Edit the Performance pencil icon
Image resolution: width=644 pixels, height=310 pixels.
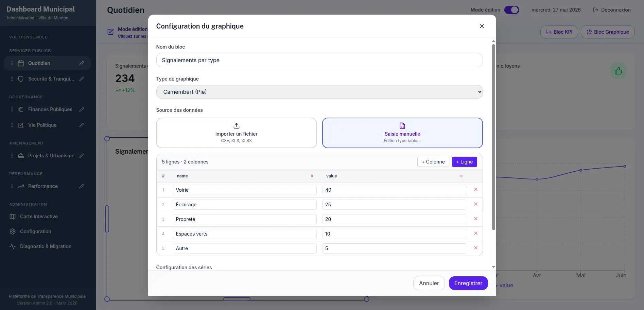pos(82,186)
